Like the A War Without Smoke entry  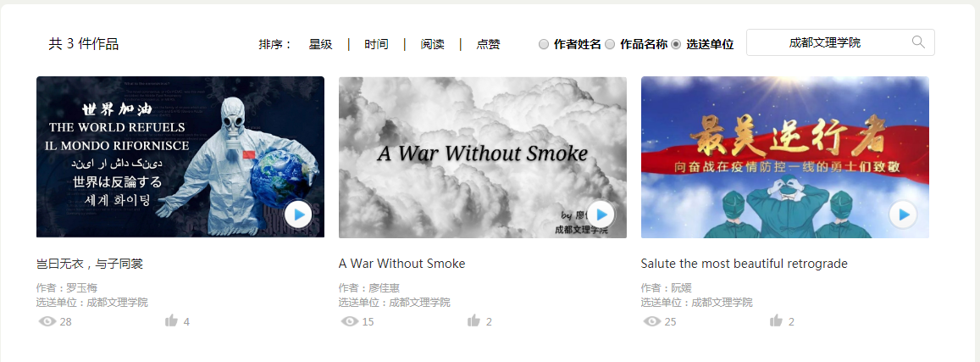(473, 321)
